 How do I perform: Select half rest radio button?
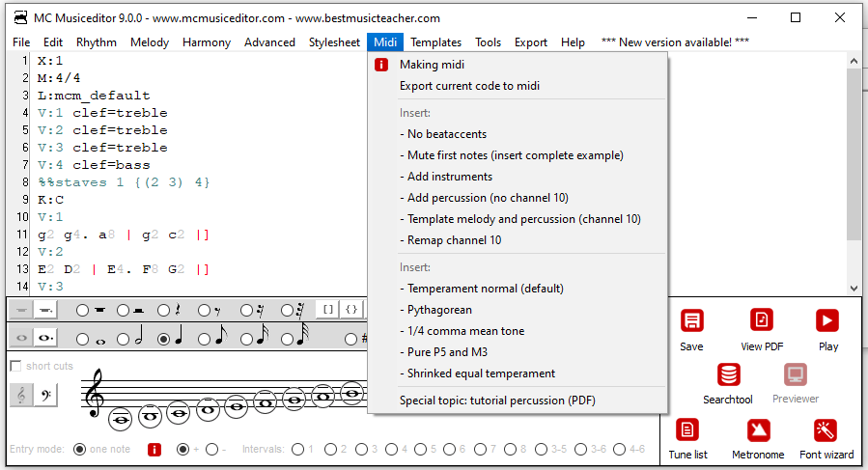coord(123,311)
